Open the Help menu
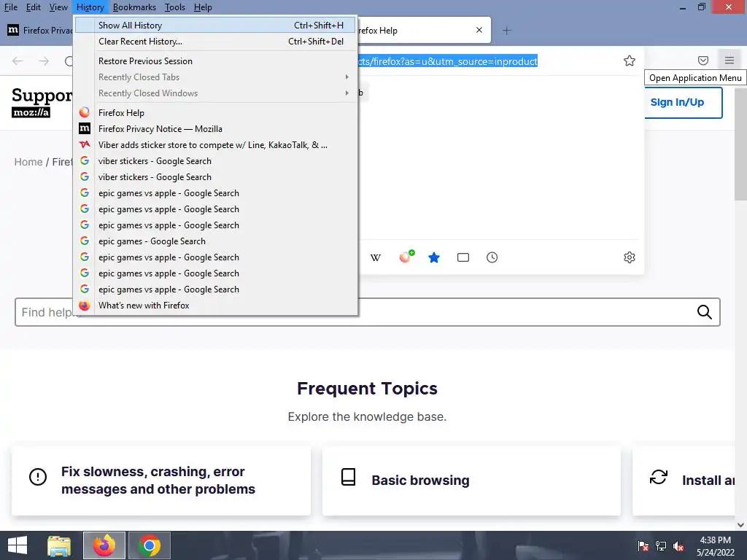The width and height of the screenshot is (747, 560). point(203,7)
